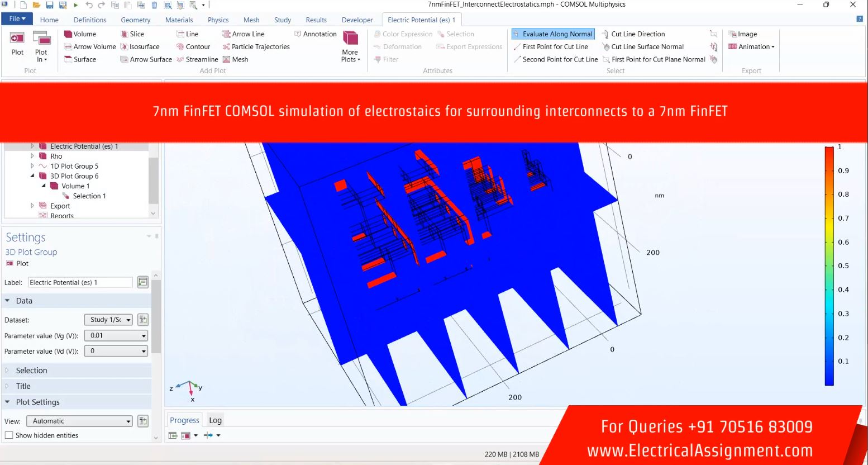Viewport: 868px width, 465px height.
Task: Click the Slice plot icon
Action: coord(132,34)
